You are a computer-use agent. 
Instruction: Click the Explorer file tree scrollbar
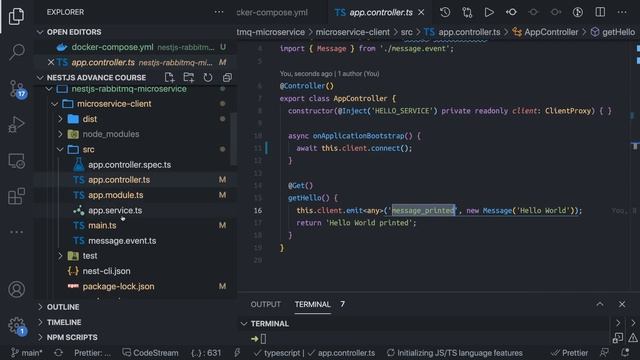(234, 139)
